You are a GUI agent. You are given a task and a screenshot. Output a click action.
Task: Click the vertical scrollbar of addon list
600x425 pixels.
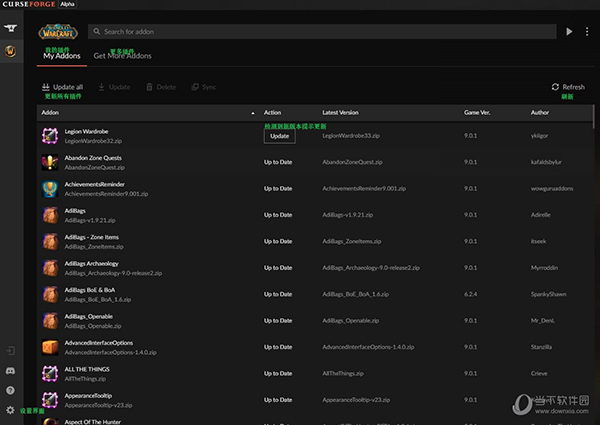(593, 117)
